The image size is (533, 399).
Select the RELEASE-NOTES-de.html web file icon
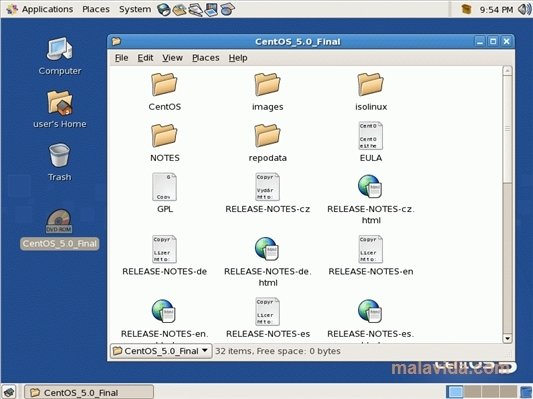click(267, 248)
